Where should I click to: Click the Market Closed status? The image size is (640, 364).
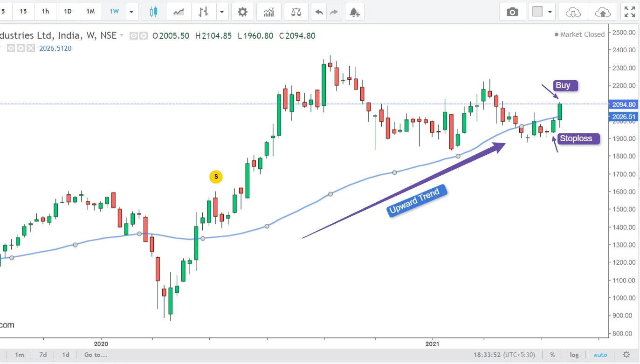[579, 34]
